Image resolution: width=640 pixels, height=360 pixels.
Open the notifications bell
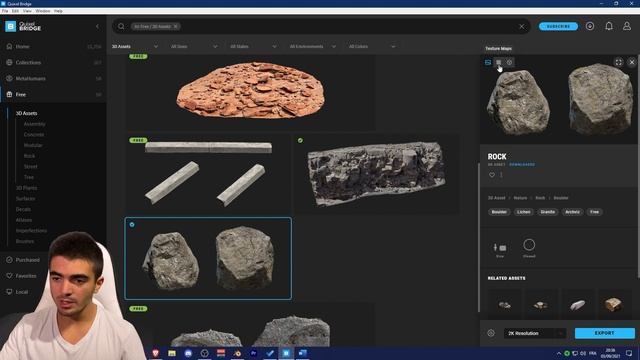coord(609,26)
